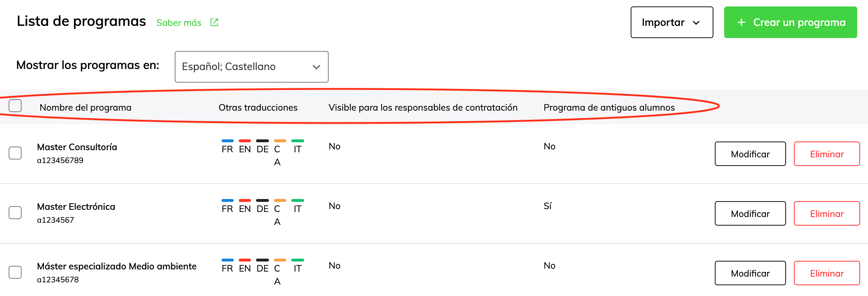
Task: Open the Importar dropdown menu
Action: [672, 22]
